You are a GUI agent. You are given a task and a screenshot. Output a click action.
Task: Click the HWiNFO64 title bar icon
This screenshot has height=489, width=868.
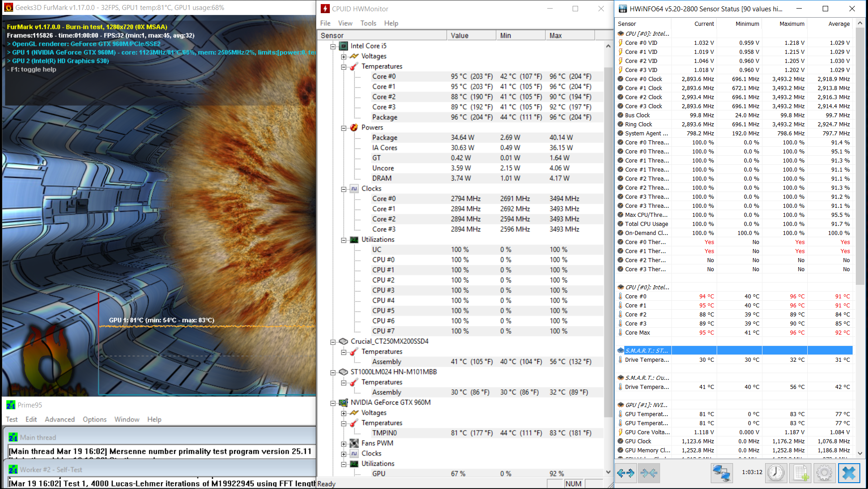(x=623, y=9)
